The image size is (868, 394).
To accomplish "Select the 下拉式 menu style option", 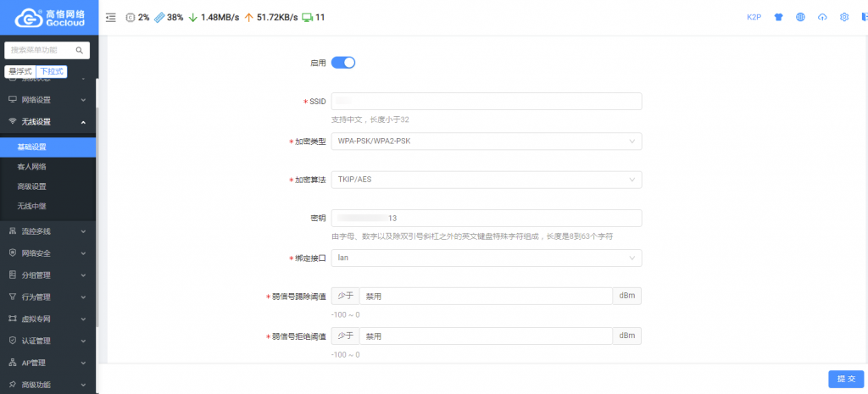I will 52,71.
